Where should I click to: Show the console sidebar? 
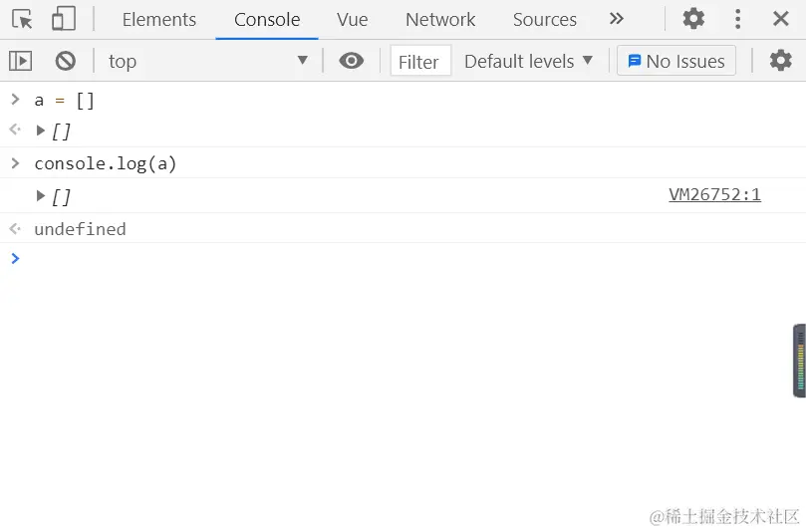pyautogui.click(x=21, y=61)
